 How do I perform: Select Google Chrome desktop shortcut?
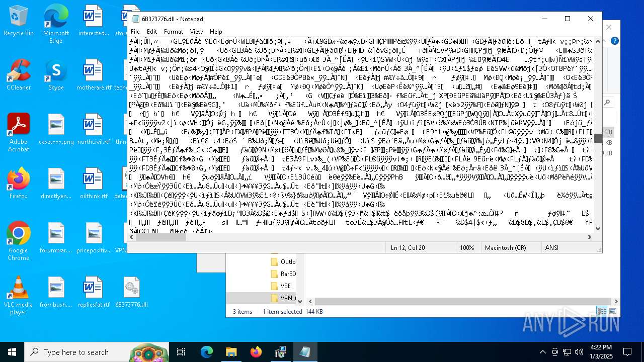click(x=18, y=241)
